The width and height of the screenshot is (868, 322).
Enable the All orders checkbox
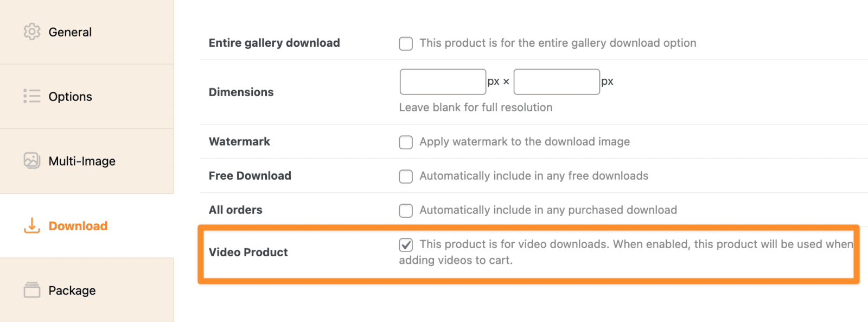(x=406, y=211)
